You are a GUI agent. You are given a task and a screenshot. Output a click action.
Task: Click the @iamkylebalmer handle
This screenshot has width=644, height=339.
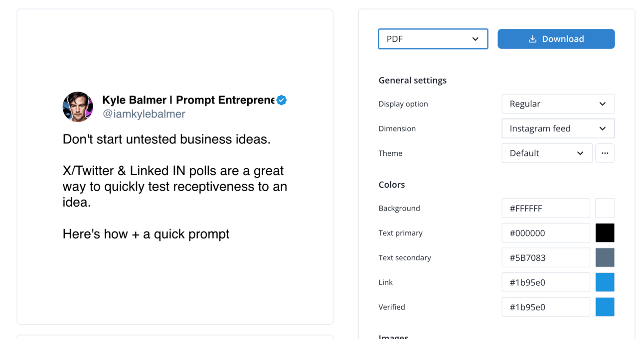coord(144,114)
